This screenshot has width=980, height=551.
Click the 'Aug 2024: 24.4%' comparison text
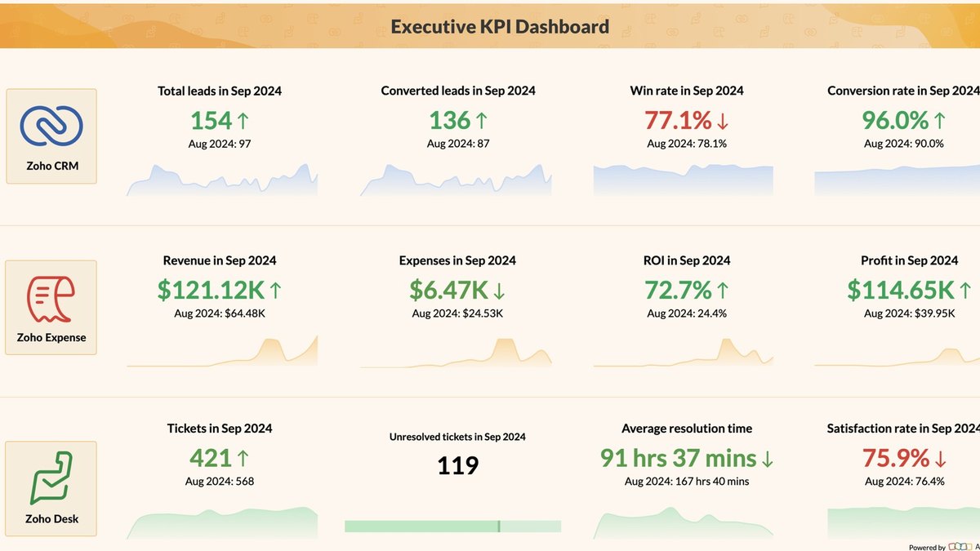[687, 313]
